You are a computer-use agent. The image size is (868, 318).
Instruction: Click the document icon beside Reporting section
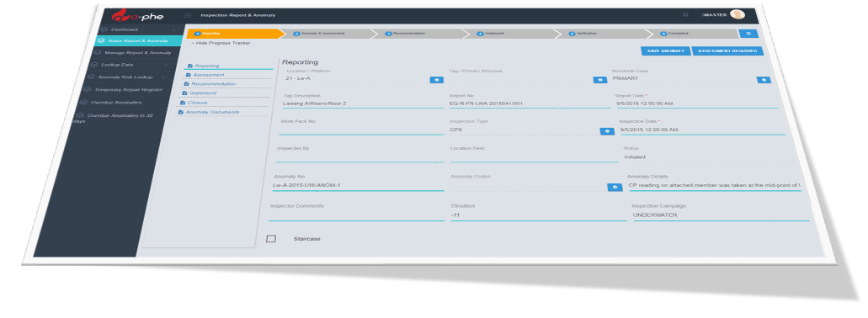[190, 66]
